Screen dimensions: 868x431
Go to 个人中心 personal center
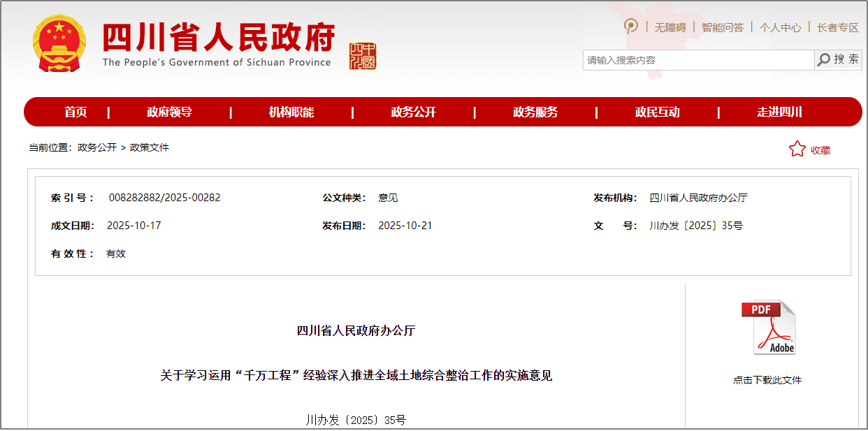(780, 27)
